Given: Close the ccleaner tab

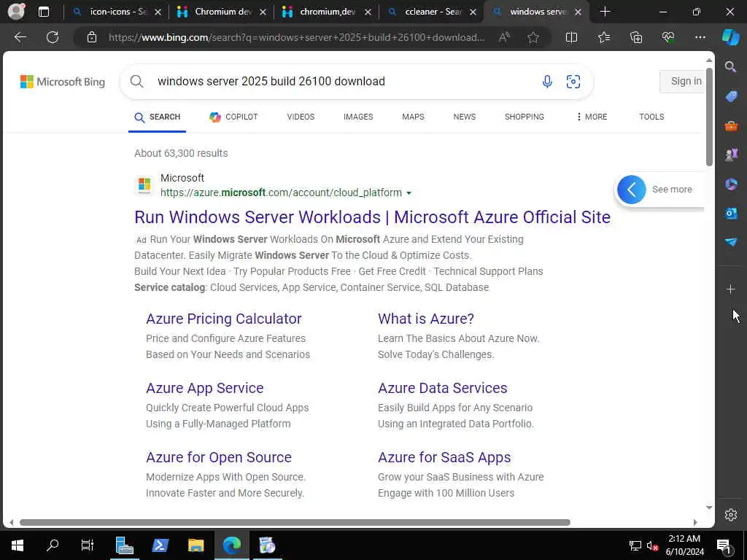Looking at the screenshot, I should click(x=473, y=12).
